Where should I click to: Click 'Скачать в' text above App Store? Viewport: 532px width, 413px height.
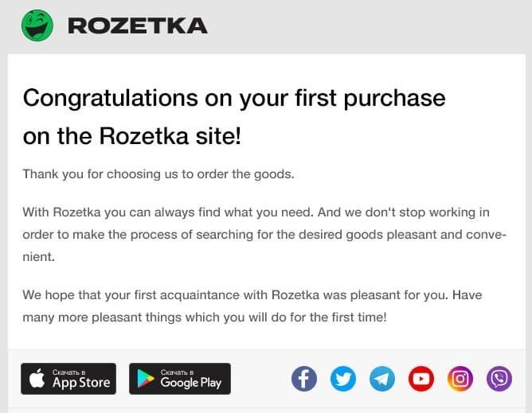coord(68,372)
